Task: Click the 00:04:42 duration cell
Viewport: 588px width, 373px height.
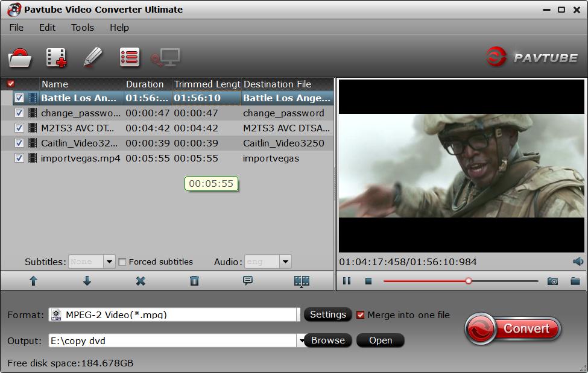Action: (148, 128)
